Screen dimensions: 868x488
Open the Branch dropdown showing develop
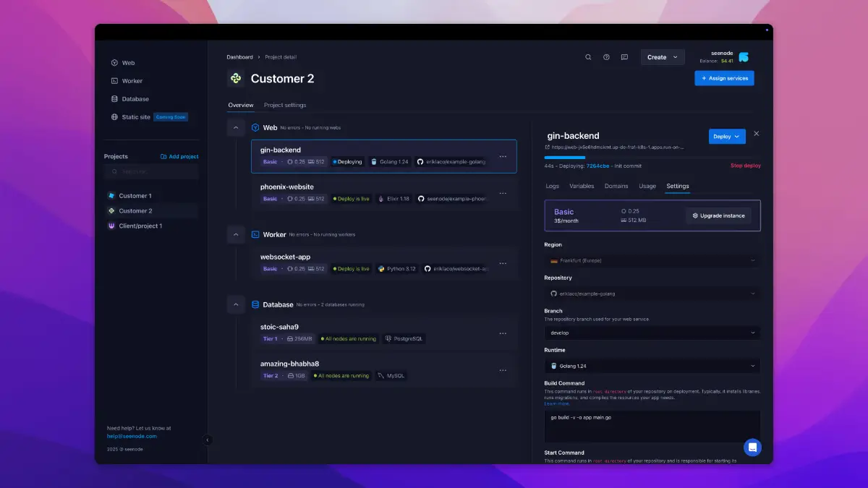pos(652,333)
